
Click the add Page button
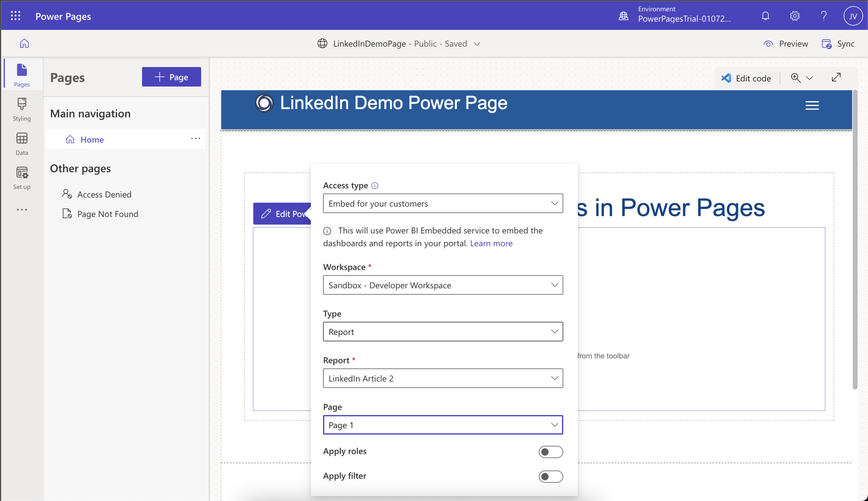click(x=171, y=77)
